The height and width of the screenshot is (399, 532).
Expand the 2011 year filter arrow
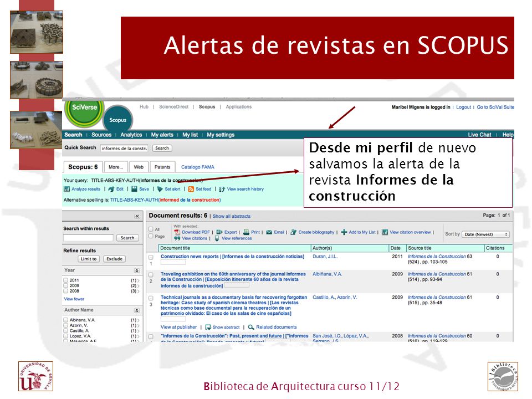139,280
